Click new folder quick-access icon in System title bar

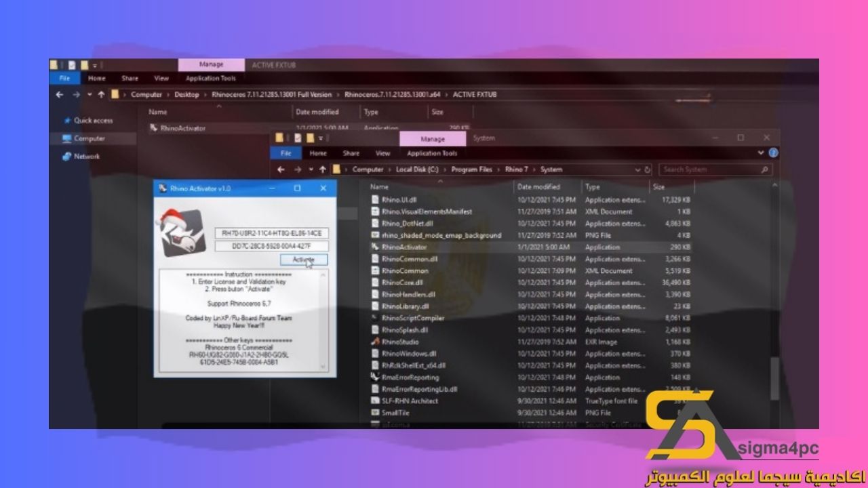[x=310, y=138]
